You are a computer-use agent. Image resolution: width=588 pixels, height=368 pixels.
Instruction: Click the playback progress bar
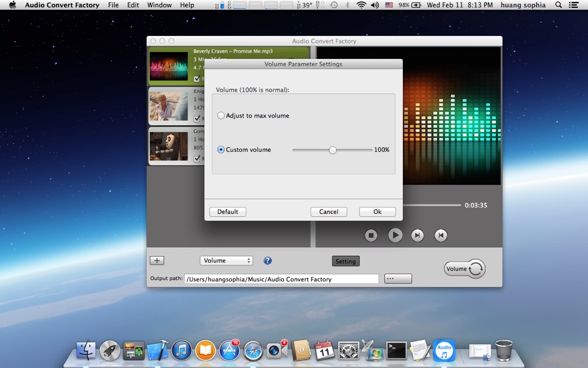pyautogui.click(x=432, y=205)
